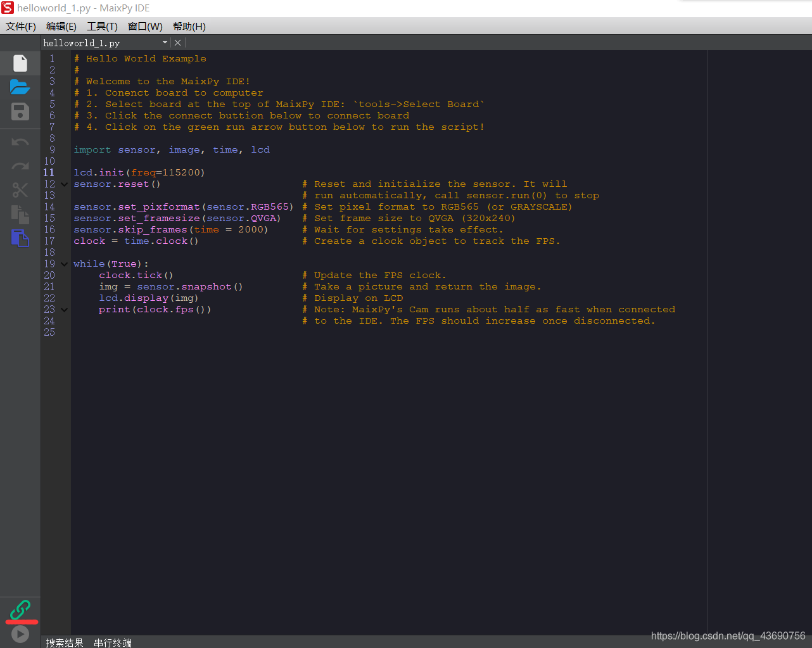Cut the selection with the scissors icon
812x648 pixels.
click(x=20, y=189)
